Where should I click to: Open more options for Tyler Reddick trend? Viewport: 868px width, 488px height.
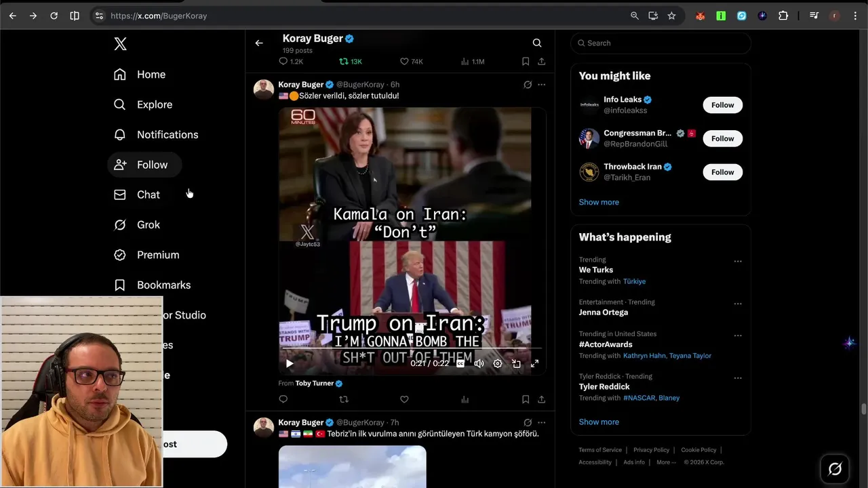pos(738,378)
